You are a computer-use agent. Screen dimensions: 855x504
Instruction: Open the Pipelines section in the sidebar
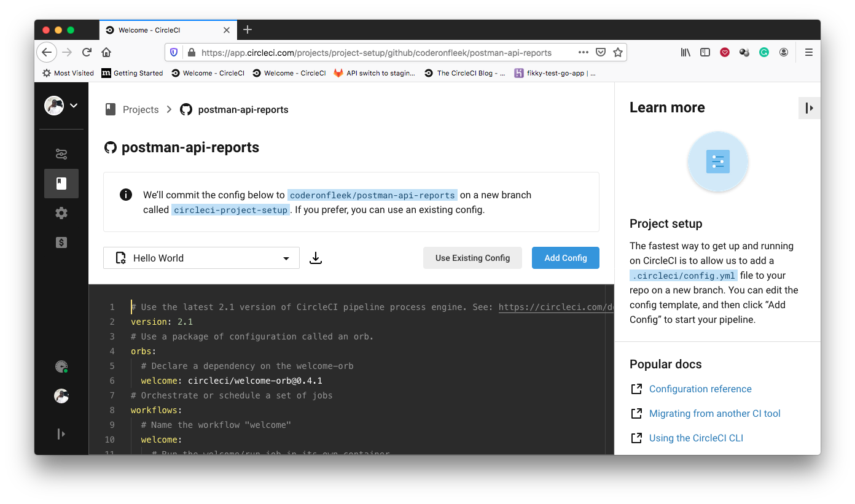coord(61,153)
